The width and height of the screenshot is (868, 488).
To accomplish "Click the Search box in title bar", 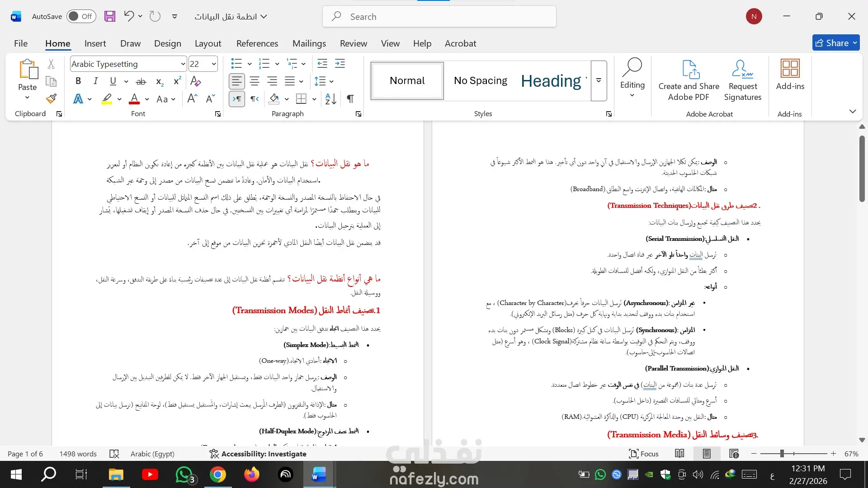I will (x=439, y=17).
